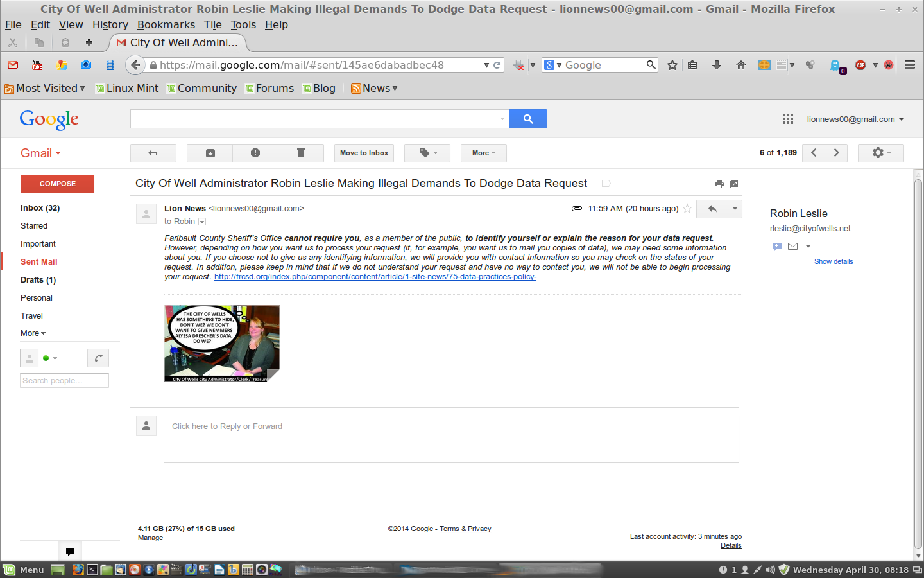This screenshot has width=924, height=578.
Task: Click the Adblock Plus icon
Action: 861,65
